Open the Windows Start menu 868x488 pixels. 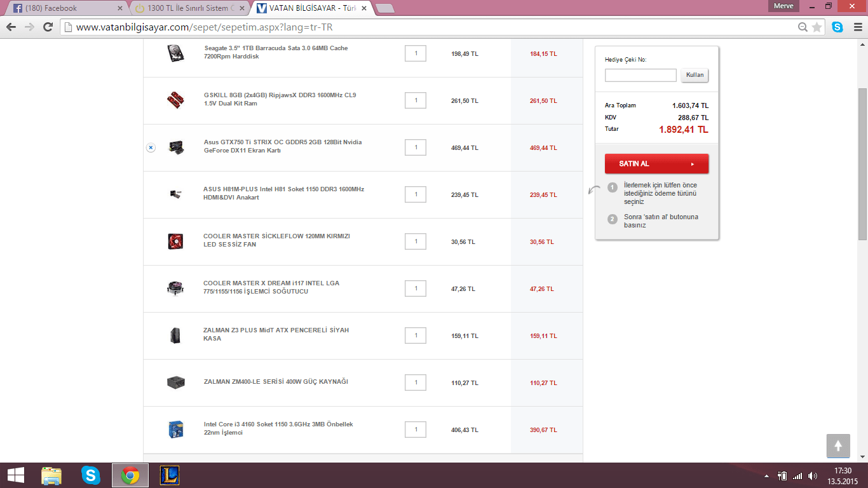pyautogui.click(x=15, y=475)
